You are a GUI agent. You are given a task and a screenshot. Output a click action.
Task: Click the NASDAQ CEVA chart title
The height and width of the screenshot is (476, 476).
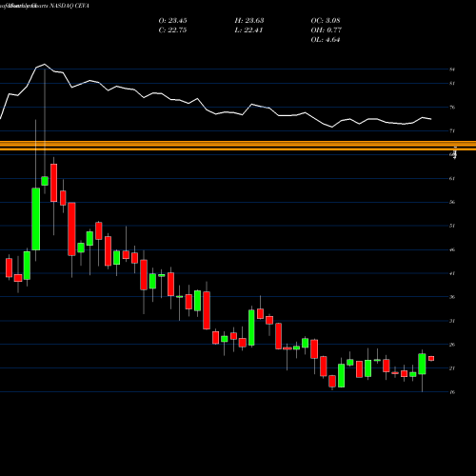pos(69,6)
